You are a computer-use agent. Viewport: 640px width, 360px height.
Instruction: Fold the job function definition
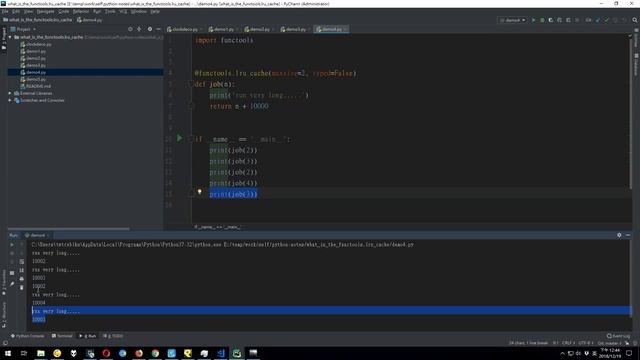[191, 84]
